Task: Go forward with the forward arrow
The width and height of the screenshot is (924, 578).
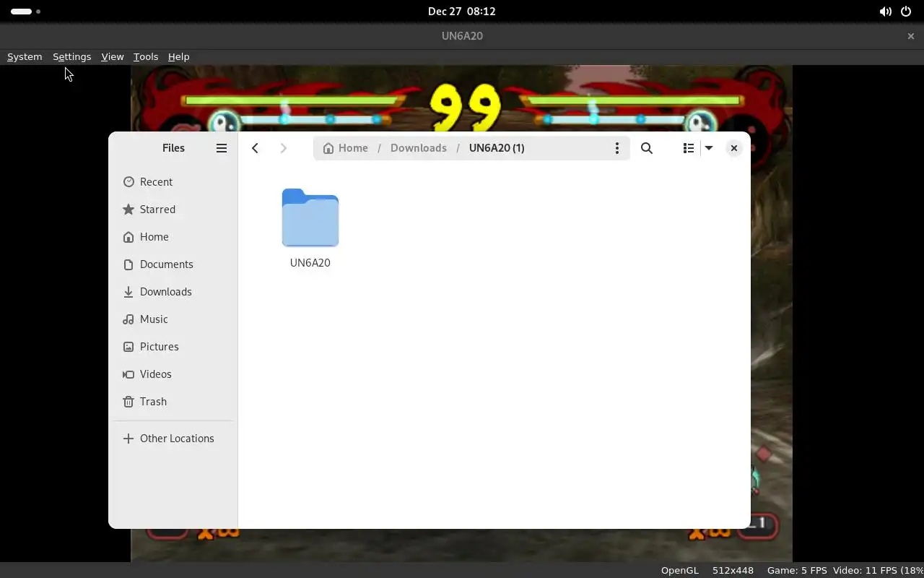Action: point(283,148)
